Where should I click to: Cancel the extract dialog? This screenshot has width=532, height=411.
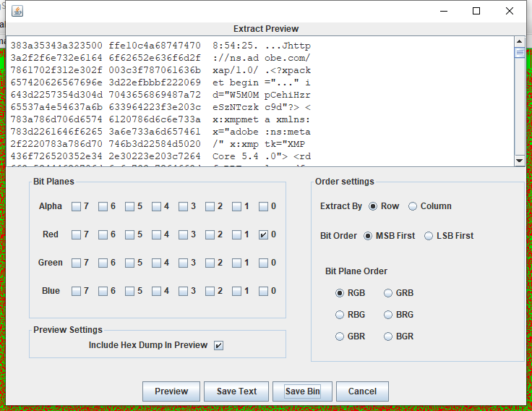[x=362, y=391]
